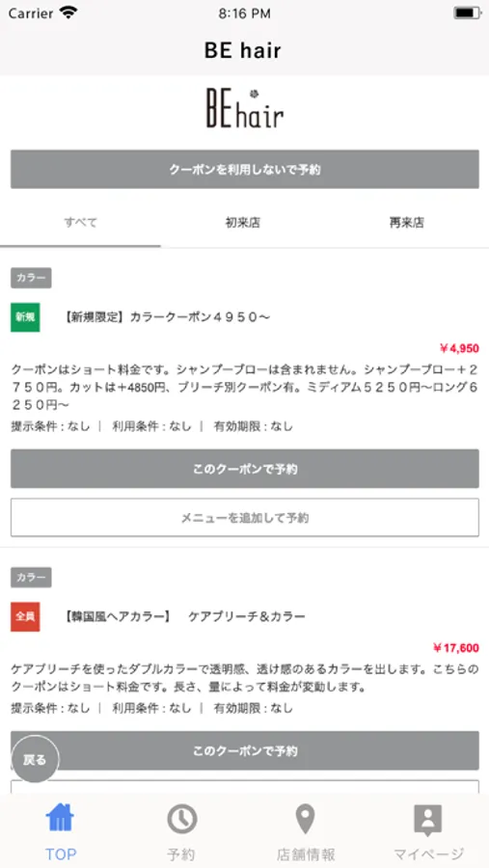Image resolution: width=489 pixels, height=868 pixels.
Task: Open 【韓国風ヘアカラー】ケアブリーチ&カラー title
Action: coord(184,616)
